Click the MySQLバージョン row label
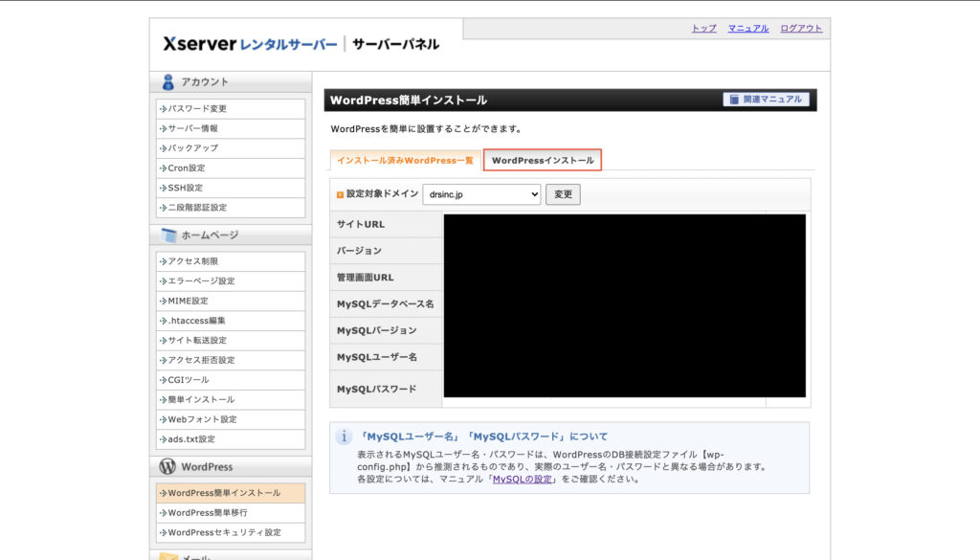 click(x=376, y=330)
